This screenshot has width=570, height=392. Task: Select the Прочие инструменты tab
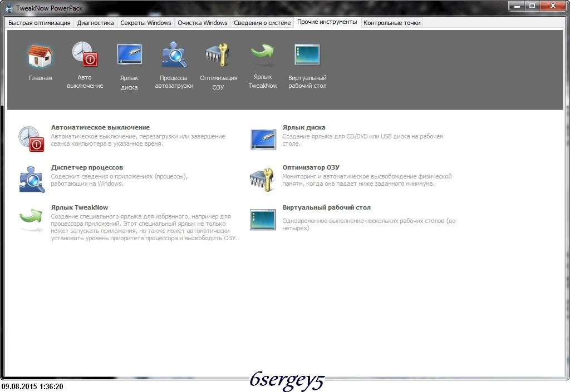(x=327, y=22)
